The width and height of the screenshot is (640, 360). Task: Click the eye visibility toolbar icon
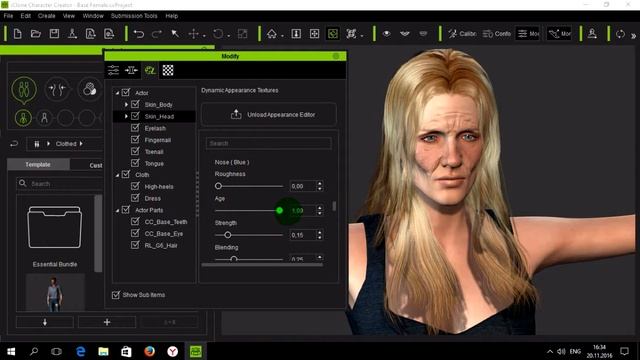386,33
